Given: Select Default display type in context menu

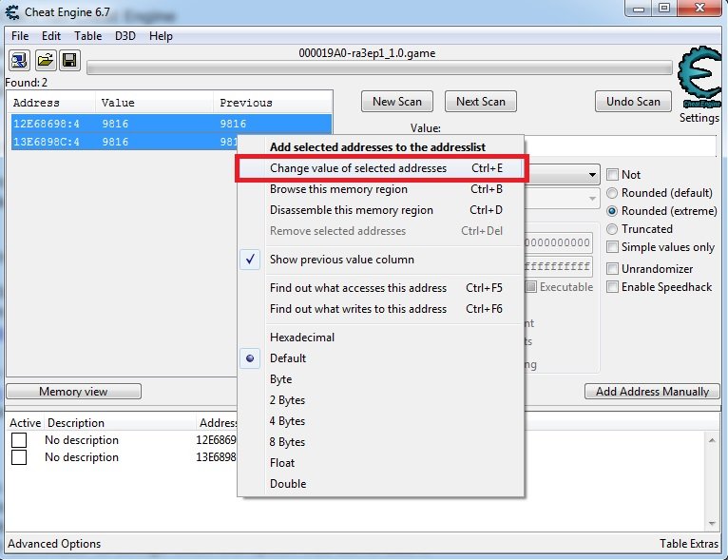Looking at the screenshot, I should 381,358.
